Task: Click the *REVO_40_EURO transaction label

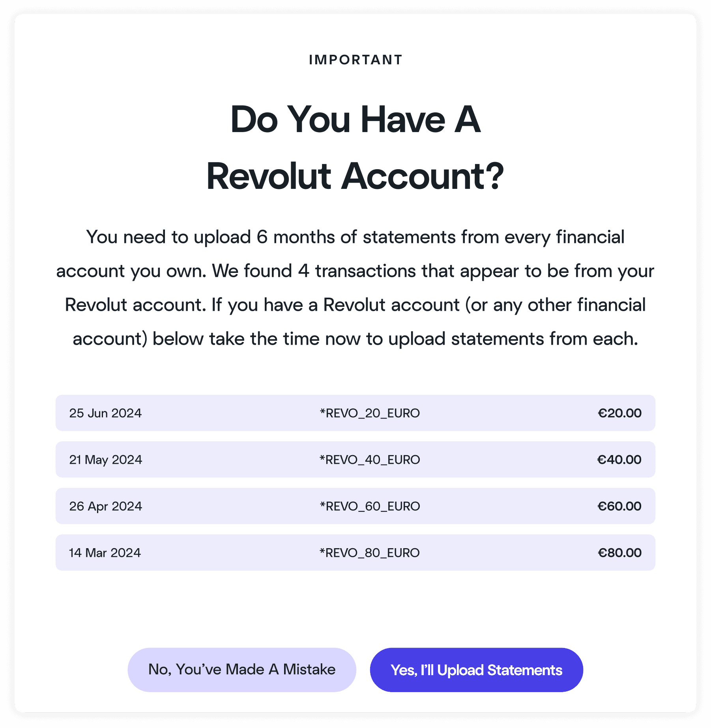Action: click(x=370, y=460)
